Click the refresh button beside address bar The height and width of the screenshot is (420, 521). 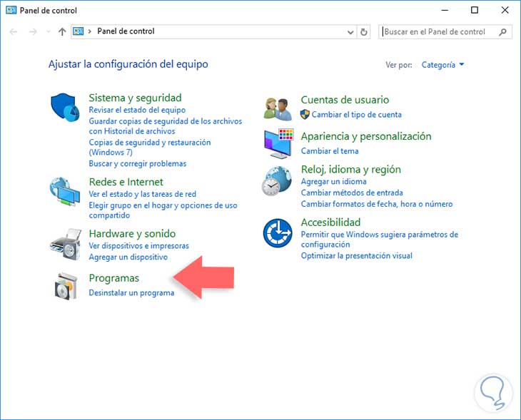coord(364,32)
